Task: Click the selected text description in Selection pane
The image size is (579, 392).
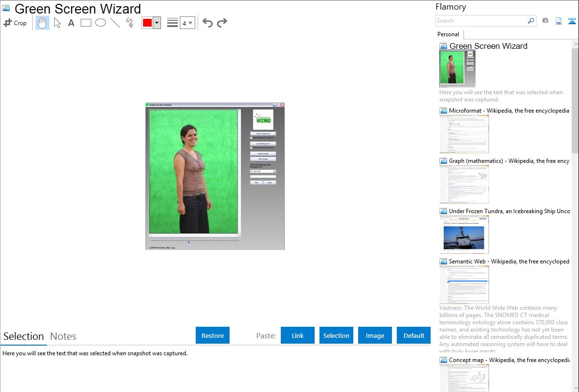Action: click(95, 353)
